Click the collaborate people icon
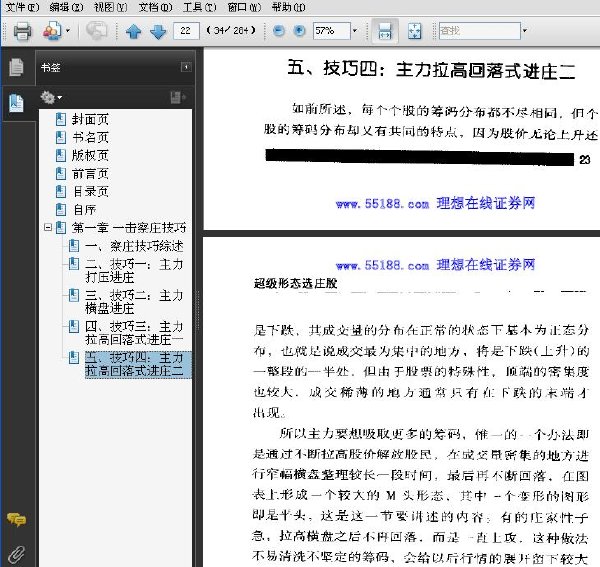The width and height of the screenshot is (600, 567). pos(52,31)
